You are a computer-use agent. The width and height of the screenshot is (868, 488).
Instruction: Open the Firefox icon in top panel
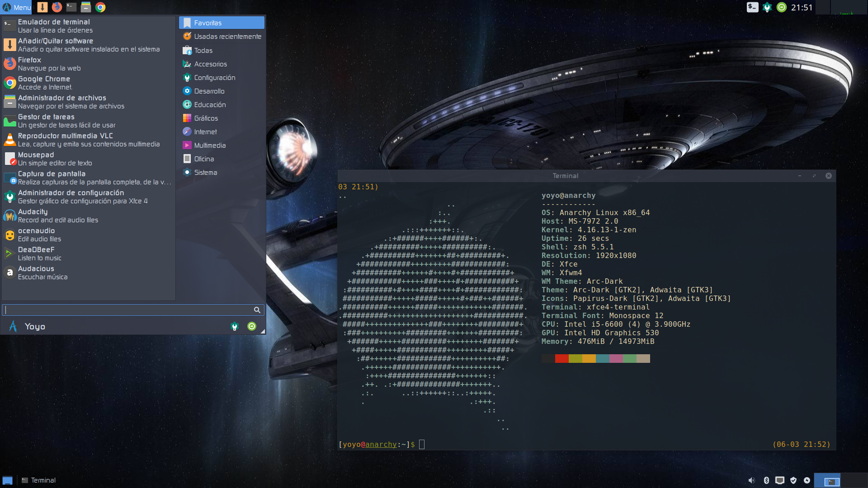[x=57, y=7]
